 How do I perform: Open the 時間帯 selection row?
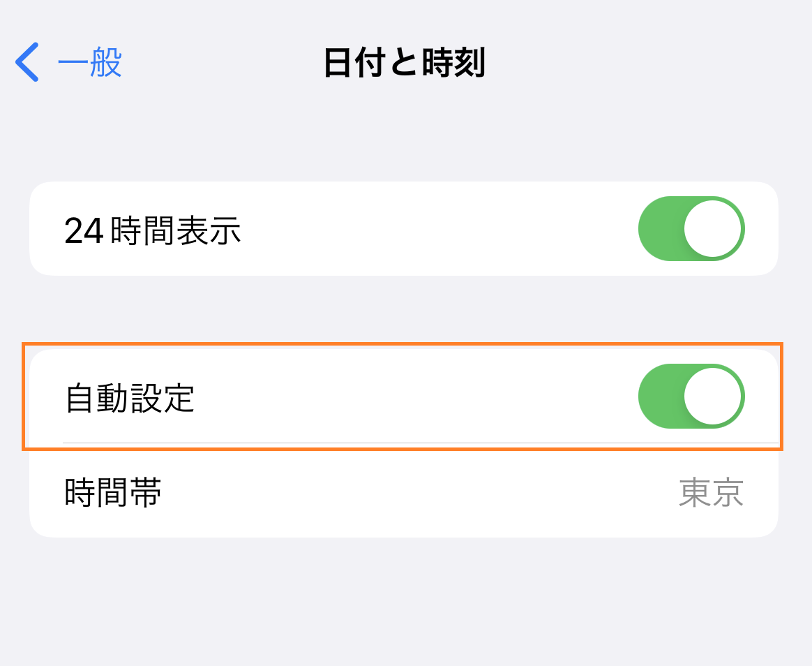405,492
